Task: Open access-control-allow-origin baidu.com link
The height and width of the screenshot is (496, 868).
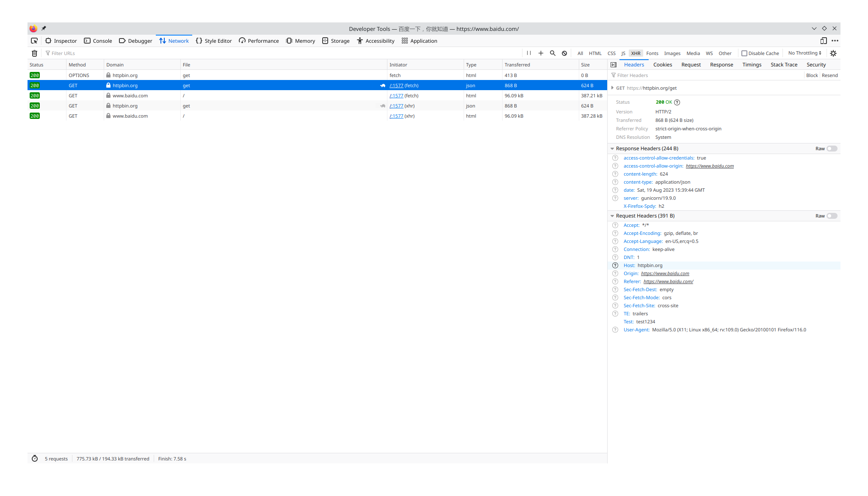Action: pos(710,166)
